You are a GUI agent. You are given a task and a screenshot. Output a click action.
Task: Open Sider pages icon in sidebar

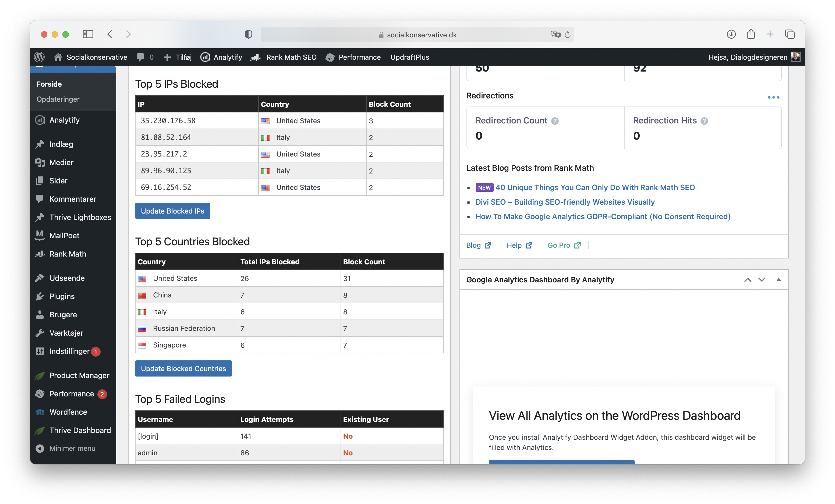(x=40, y=180)
